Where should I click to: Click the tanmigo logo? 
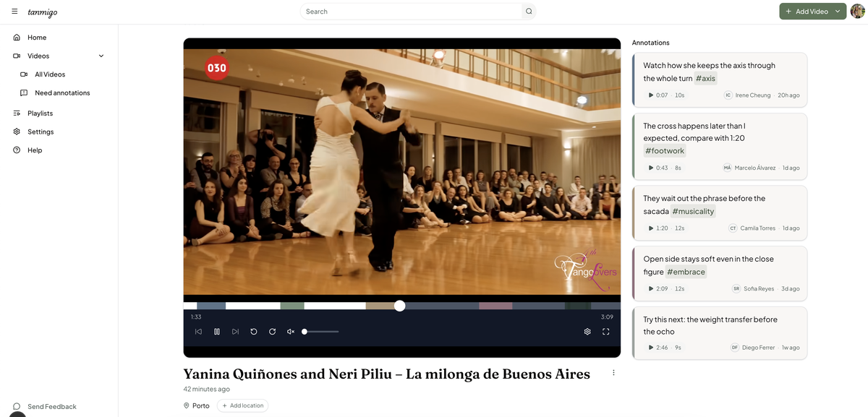coord(43,12)
